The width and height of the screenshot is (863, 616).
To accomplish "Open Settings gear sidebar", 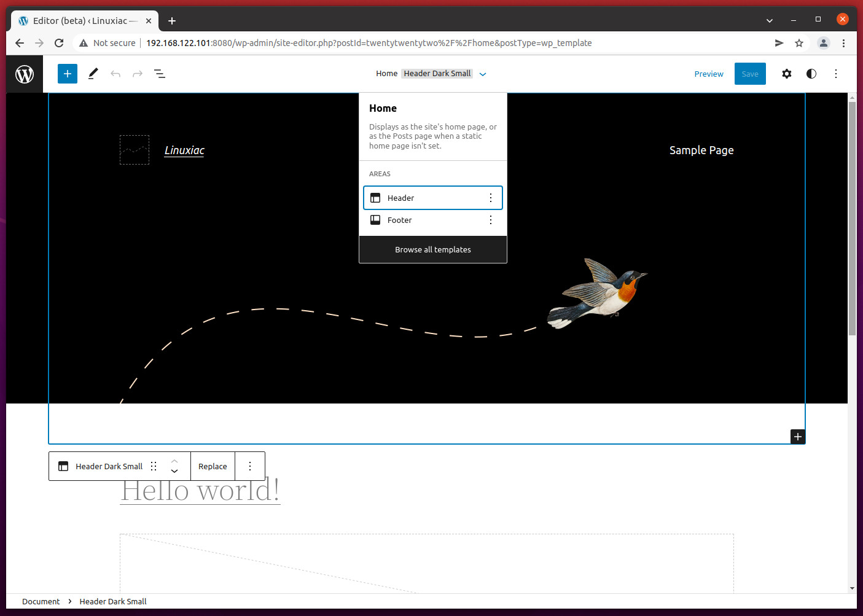I will coord(787,74).
